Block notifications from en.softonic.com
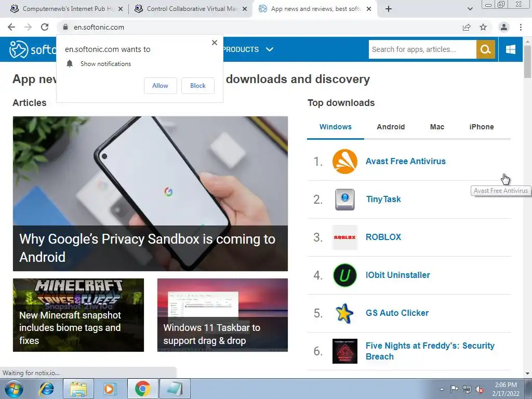Viewport: 532px width, 399px height. pos(198,86)
